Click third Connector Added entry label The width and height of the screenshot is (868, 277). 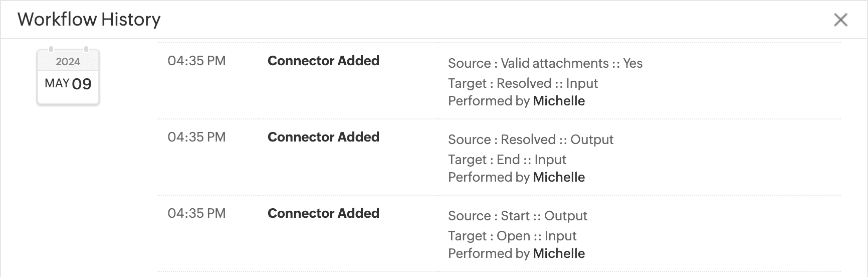[323, 213]
